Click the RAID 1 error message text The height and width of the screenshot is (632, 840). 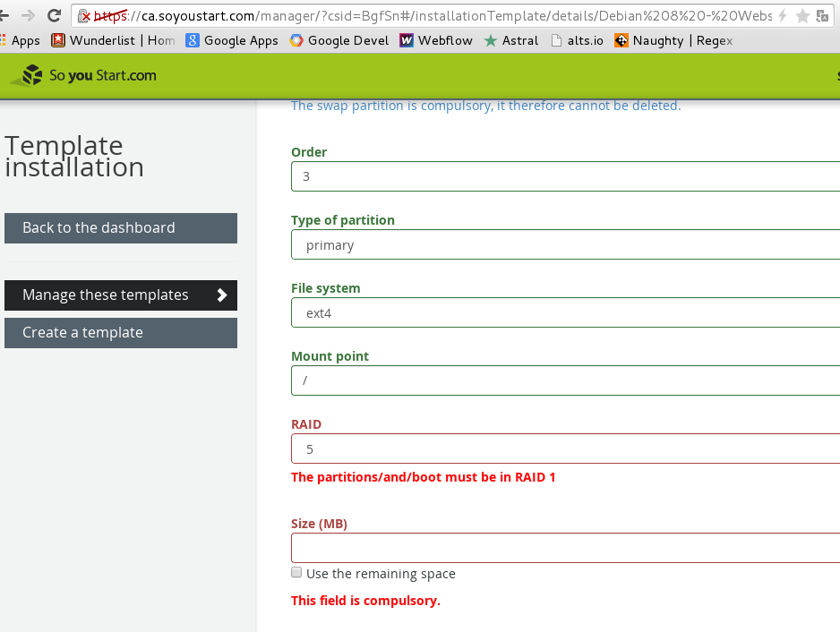pyautogui.click(x=424, y=477)
